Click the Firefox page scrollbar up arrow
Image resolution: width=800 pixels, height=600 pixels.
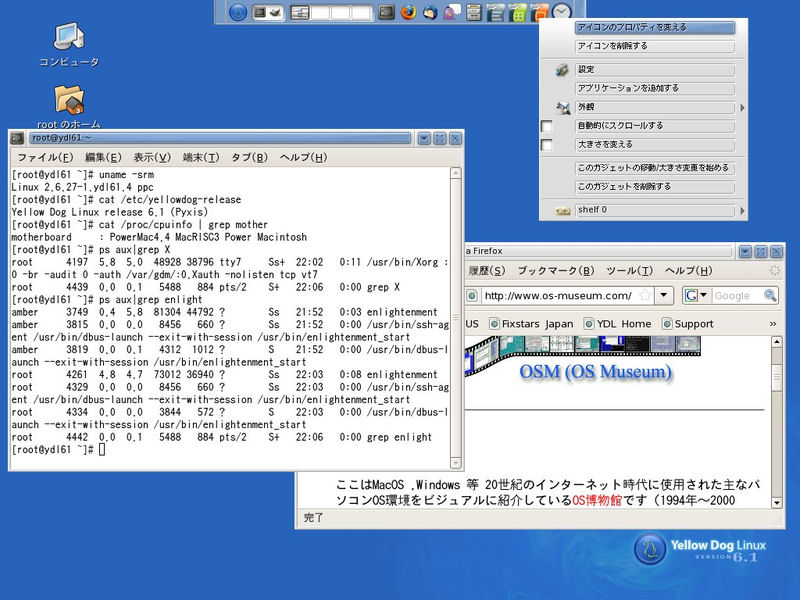pos(777,342)
